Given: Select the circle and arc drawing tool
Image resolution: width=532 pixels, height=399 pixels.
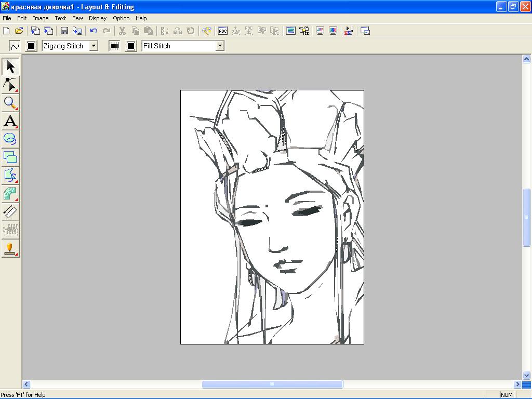Looking at the screenshot, I should click(10, 139).
